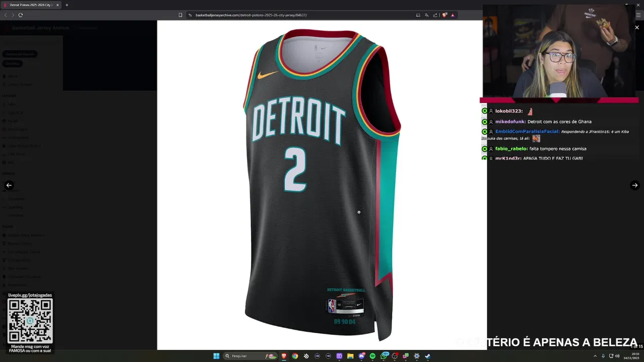
Task: Click the Pesquisar taskbar search box
Action: (x=250, y=356)
